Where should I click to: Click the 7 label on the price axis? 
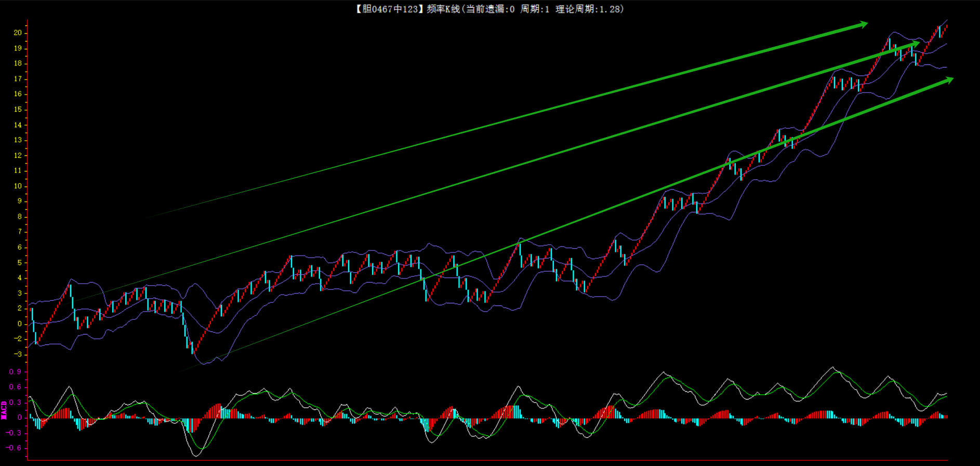click(x=20, y=232)
